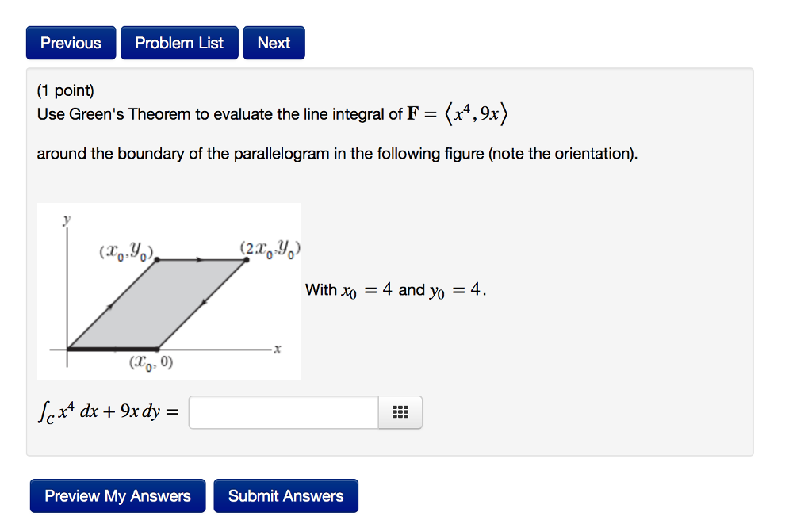Open the Problem List
The height and width of the screenshot is (520, 812).
coord(179,42)
